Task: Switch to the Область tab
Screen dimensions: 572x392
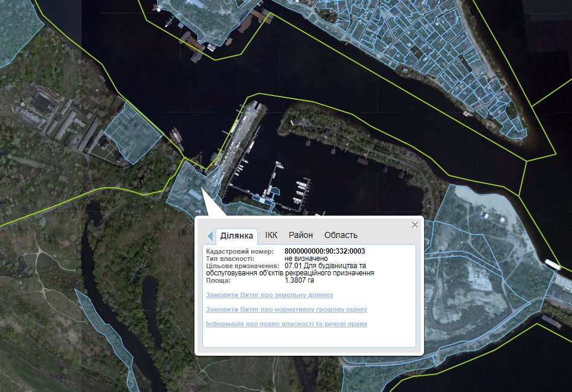Action: point(341,235)
